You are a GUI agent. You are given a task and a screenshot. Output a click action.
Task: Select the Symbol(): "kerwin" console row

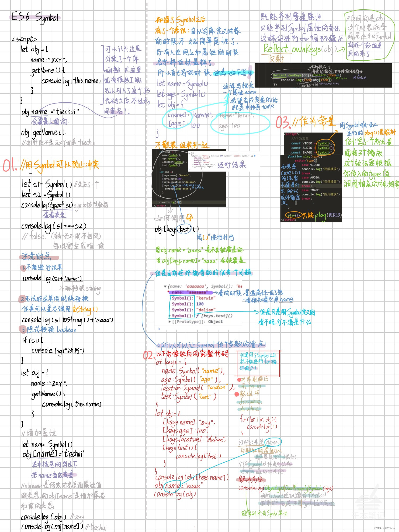point(193,298)
